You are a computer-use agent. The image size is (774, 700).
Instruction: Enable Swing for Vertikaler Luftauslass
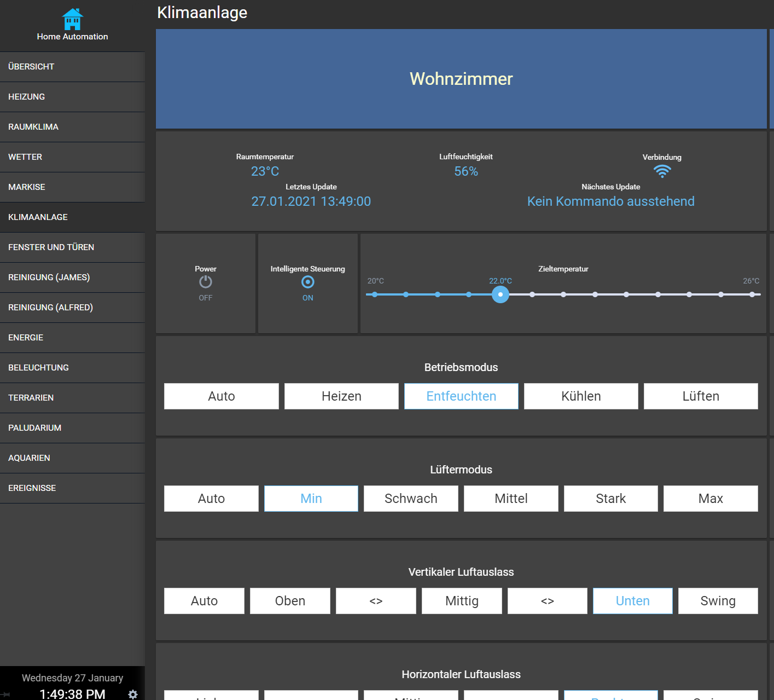[x=718, y=601]
